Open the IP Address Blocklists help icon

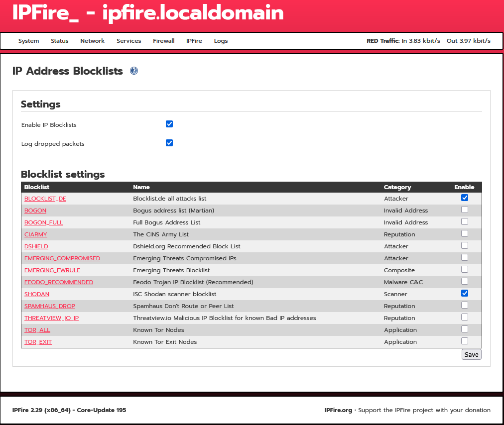133,71
